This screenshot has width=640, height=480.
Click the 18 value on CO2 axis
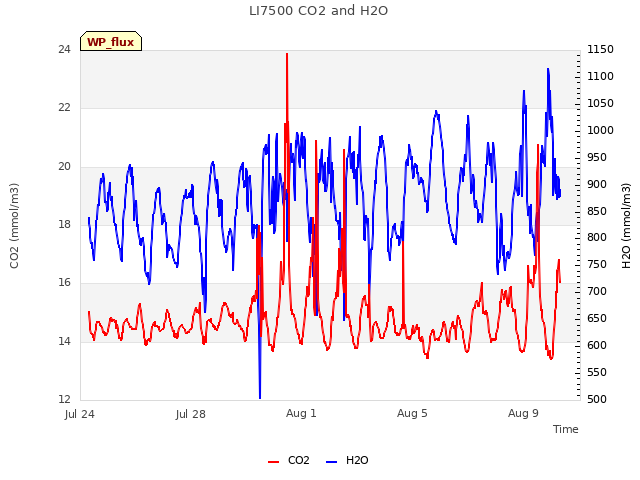coord(64,224)
